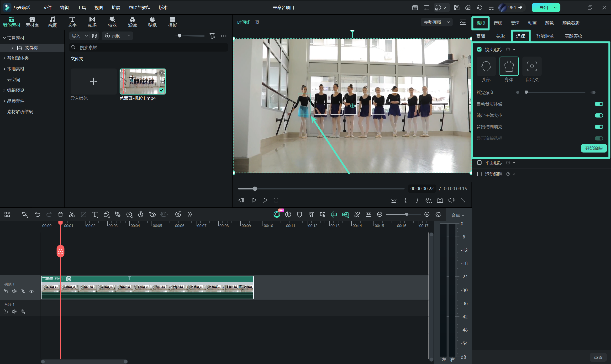Open the 文件 menu
Viewport: 611px width, 364px height.
point(47,8)
